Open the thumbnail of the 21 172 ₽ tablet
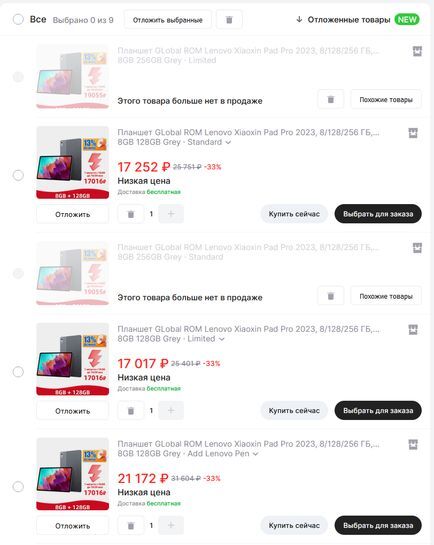434x545 pixels. [x=73, y=474]
